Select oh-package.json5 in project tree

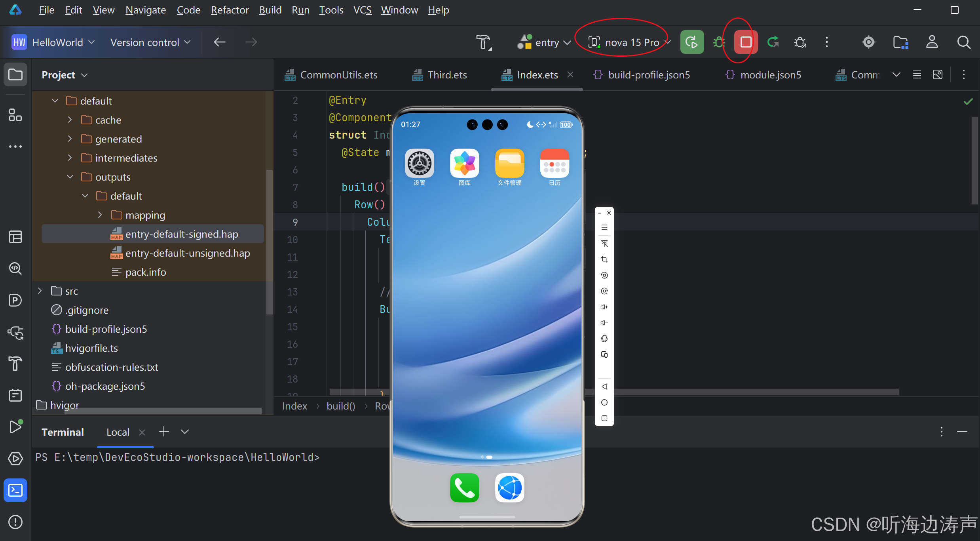pyautogui.click(x=105, y=386)
